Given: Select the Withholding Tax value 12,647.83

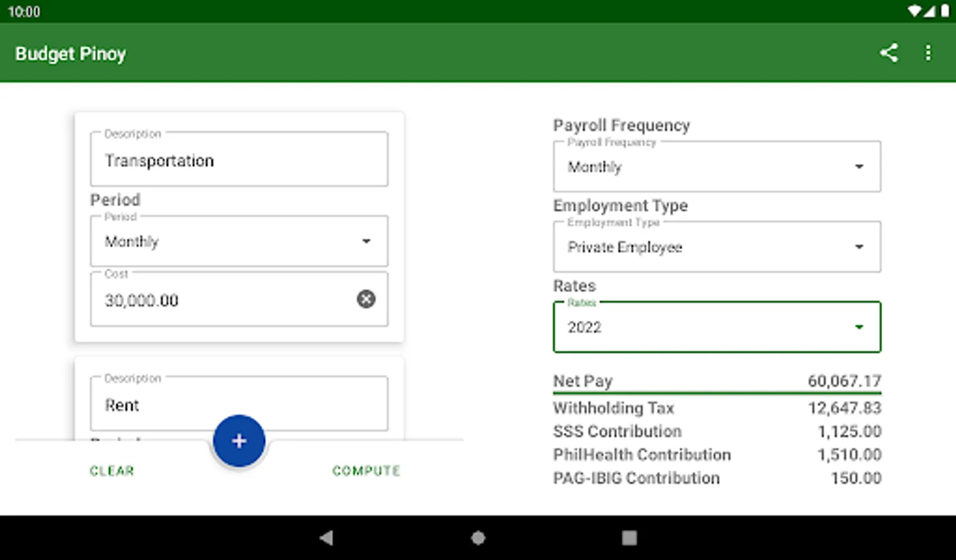Looking at the screenshot, I should click(x=845, y=408).
